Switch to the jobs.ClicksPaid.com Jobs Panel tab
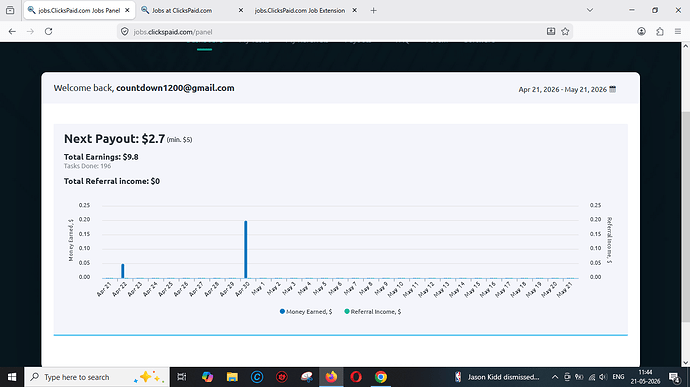 coord(79,10)
